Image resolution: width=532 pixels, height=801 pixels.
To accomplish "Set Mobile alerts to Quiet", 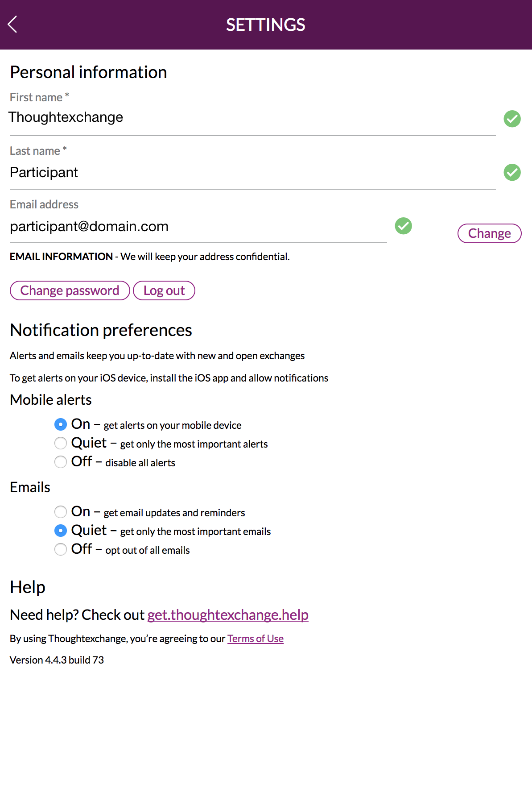I will [61, 443].
